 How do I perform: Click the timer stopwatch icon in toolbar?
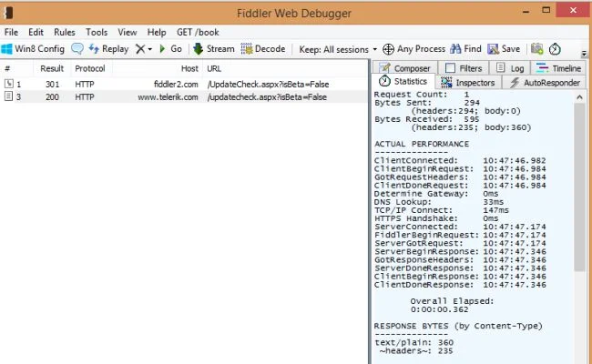click(x=555, y=49)
